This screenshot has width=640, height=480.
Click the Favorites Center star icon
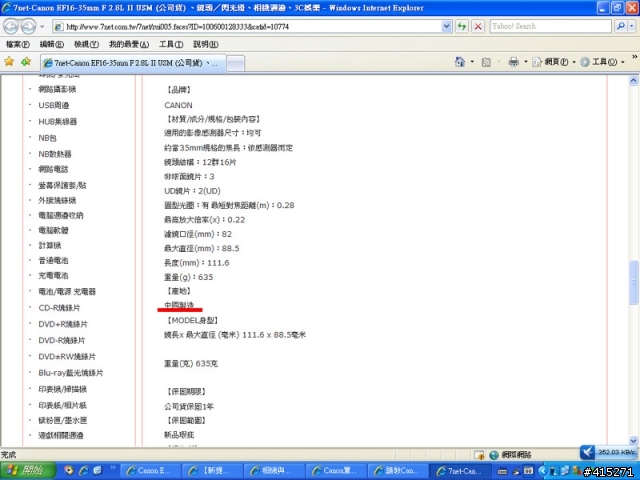[x=9, y=62]
